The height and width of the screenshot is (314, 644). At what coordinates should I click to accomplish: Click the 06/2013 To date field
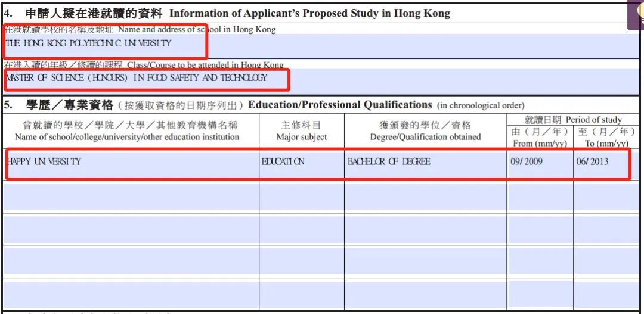pos(606,164)
